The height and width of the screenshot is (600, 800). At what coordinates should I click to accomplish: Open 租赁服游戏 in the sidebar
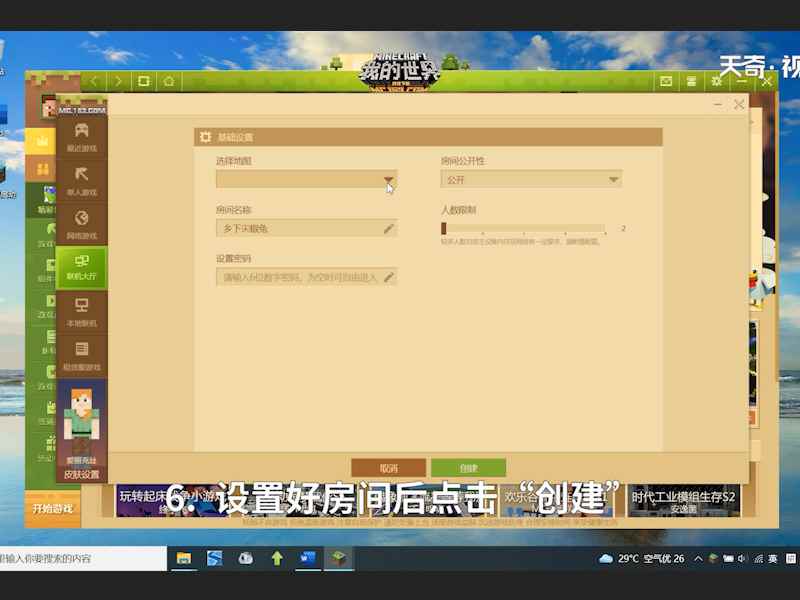click(81, 354)
